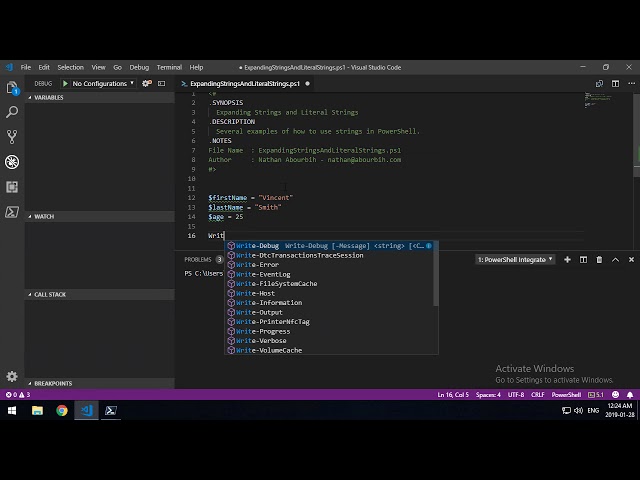Image resolution: width=640 pixels, height=480 pixels.
Task: Click the open changes icon in editor
Action: (x=599, y=84)
